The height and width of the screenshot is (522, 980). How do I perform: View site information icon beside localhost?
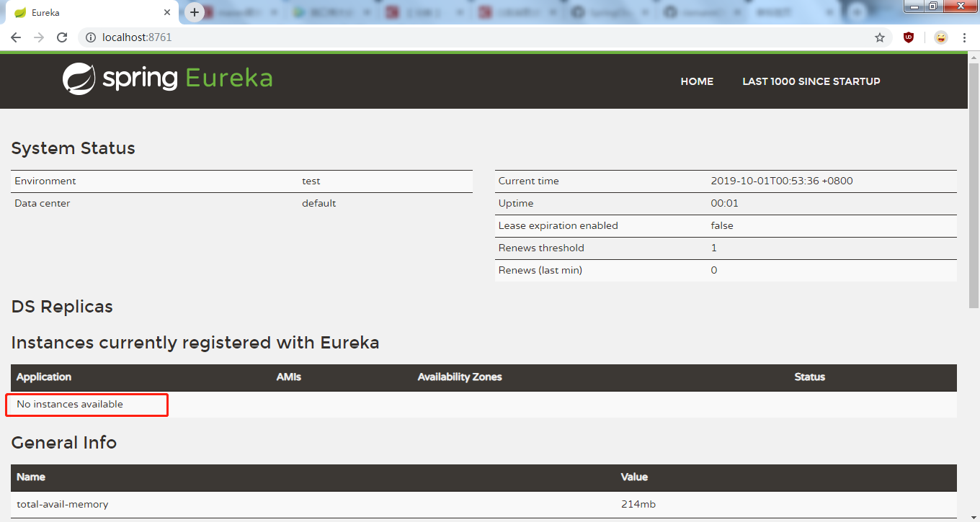[91, 37]
